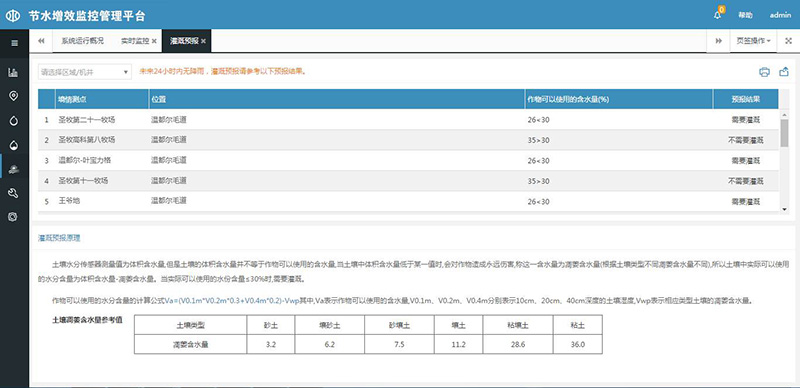Open 页签操作 dropdown menu
The width and height of the screenshot is (800, 388).
click(x=754, y=41)
